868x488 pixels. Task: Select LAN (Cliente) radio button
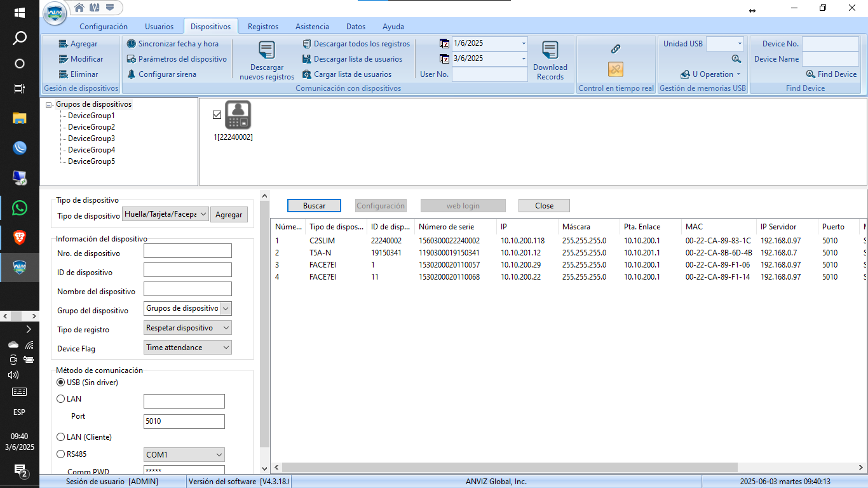click(x=61, y=437)
